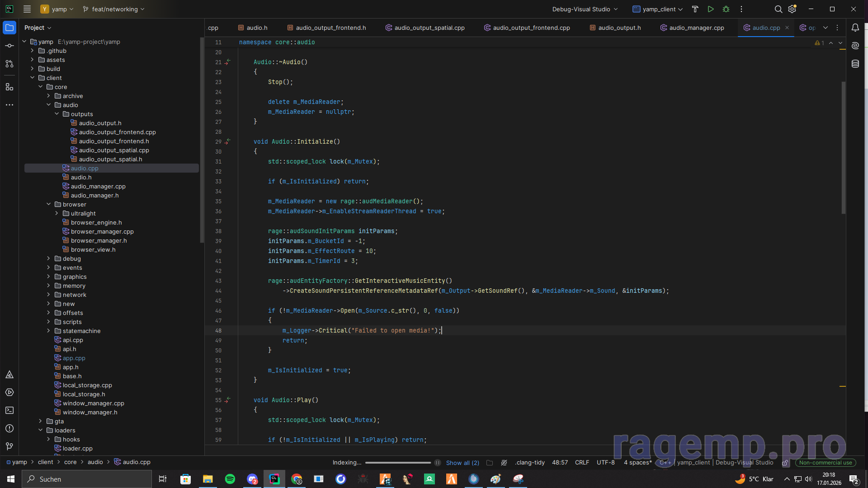Click the Build hammer icon
Image resolution: width=868 pixels, height=488 pixels.
(x=695, y=9)
